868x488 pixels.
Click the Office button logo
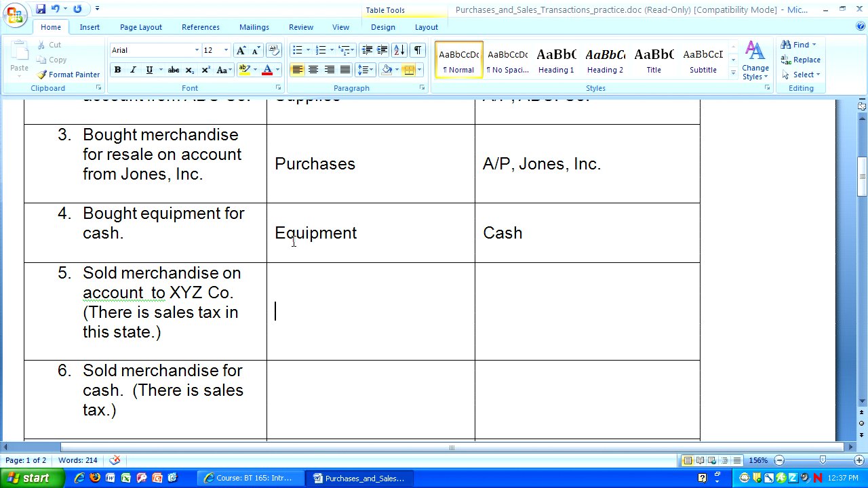(15, 14)
